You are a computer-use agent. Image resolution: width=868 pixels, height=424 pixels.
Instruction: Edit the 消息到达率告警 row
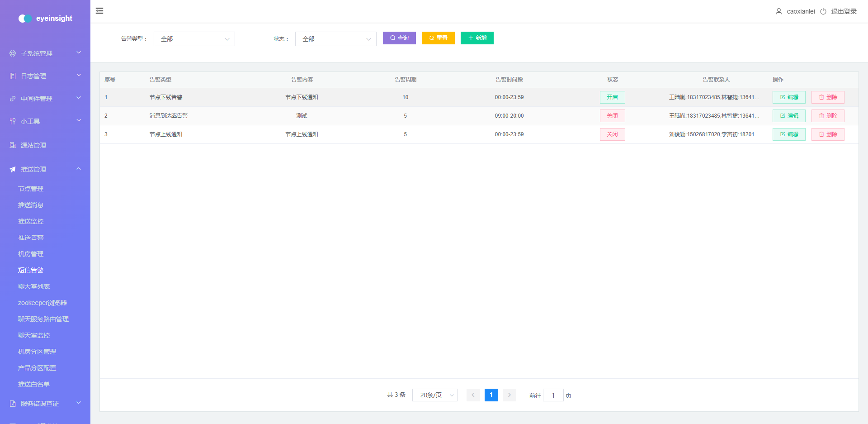(789, 116)
